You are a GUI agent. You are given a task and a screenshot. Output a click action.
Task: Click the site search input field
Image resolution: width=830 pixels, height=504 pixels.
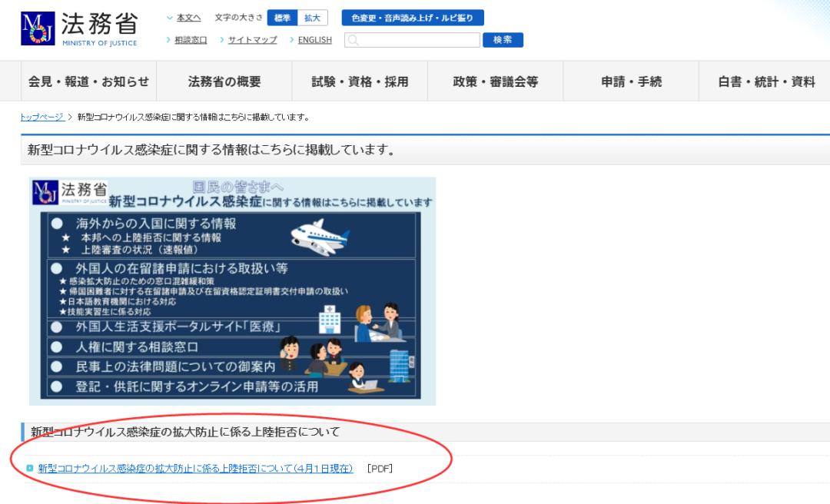pos(413,40)
